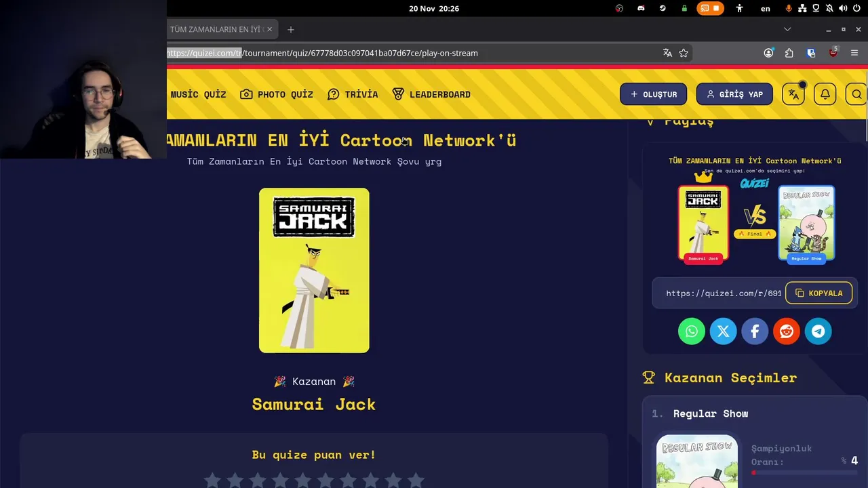The height and width of the screenshot is (488, 868).
Task: Open the Firefox account icon
Action: (768, 53)
